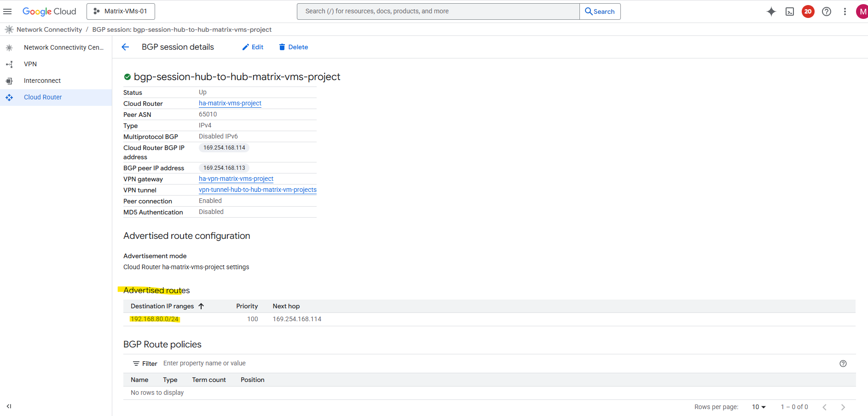Click the VPN sidebar icon
This screenshot has width=868, height=416.
tap(9, 64)
